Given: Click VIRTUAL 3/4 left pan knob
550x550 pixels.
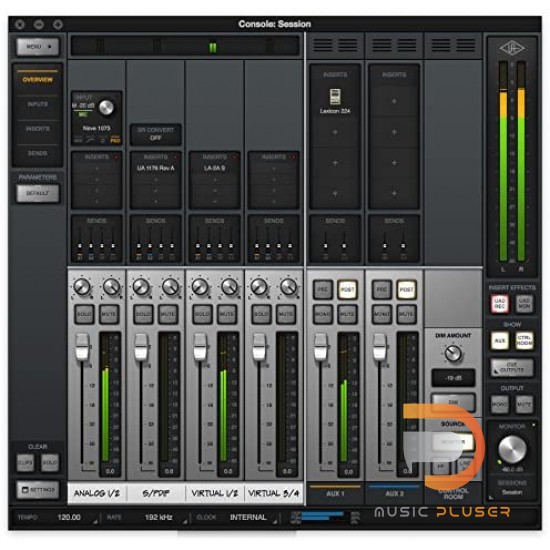Looking at the screenshot, I should 259,287.
